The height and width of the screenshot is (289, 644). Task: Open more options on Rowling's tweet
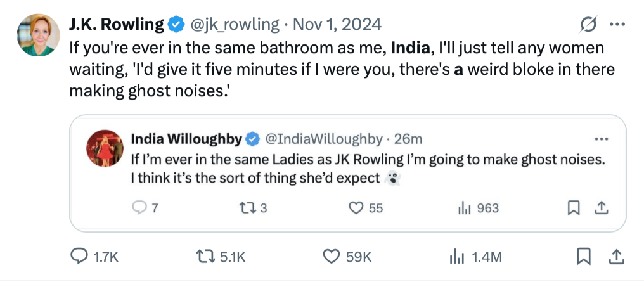click(617, 25)
